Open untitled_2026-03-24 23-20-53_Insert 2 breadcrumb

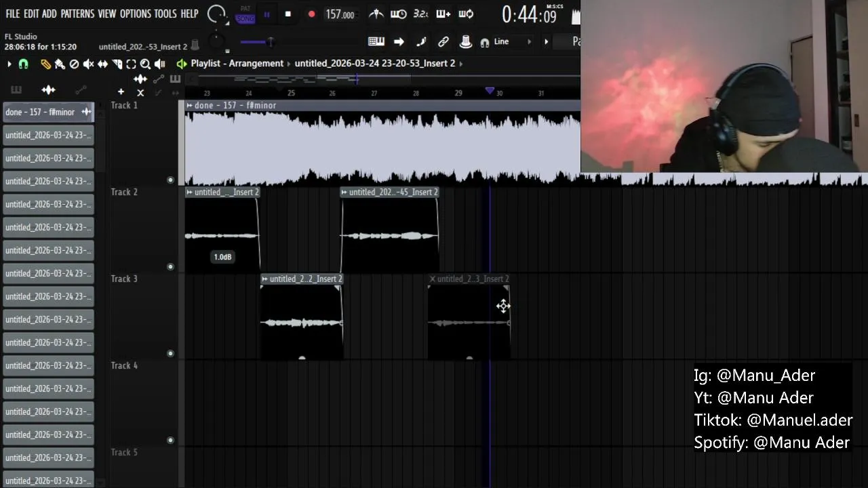coord(375,63)
